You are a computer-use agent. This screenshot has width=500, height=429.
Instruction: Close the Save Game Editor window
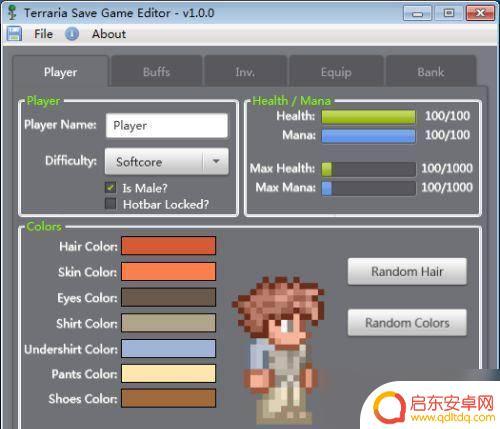(480, 13)
